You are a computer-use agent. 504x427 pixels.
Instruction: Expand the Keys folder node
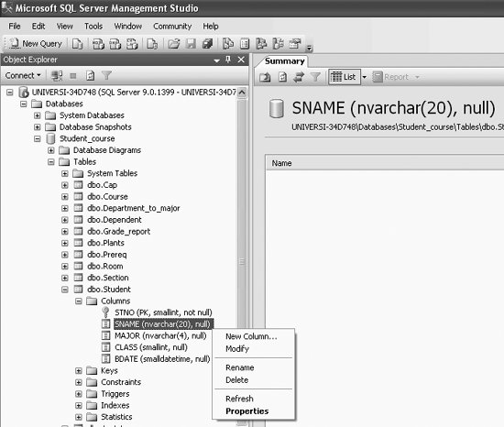pyautogui.click(x=79, y=371)
